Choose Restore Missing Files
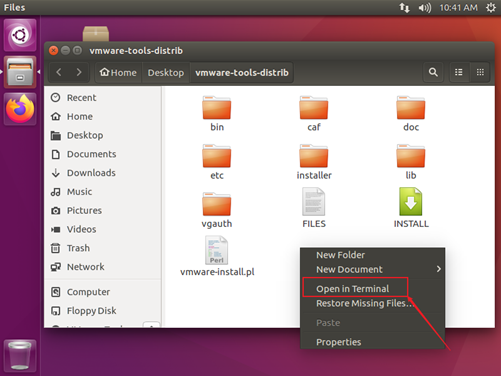Viewport: 501px width, 376px height. click(x=373, y=303)
